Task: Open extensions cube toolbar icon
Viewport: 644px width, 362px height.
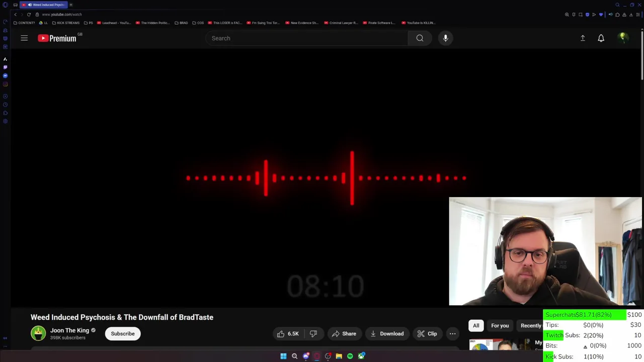Action: (617, 15)
